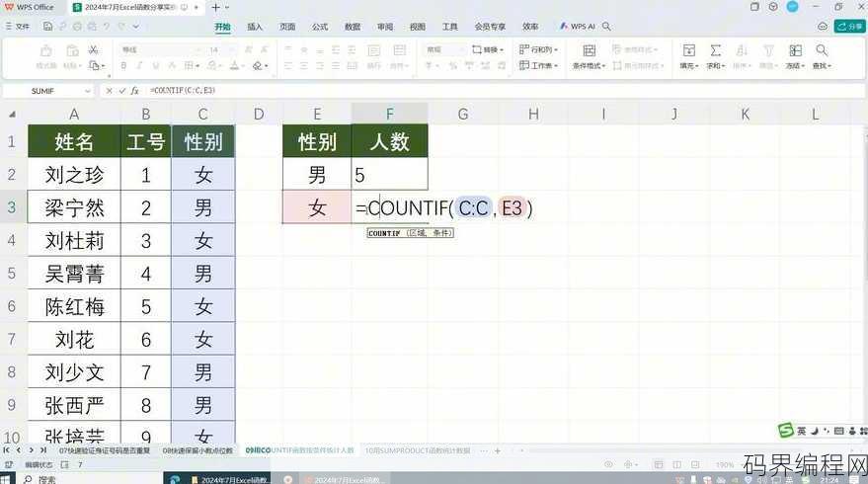Open the font size box showing 14
Image resolution: width=868 pixels, height=484 pixels.
[221, 49]
